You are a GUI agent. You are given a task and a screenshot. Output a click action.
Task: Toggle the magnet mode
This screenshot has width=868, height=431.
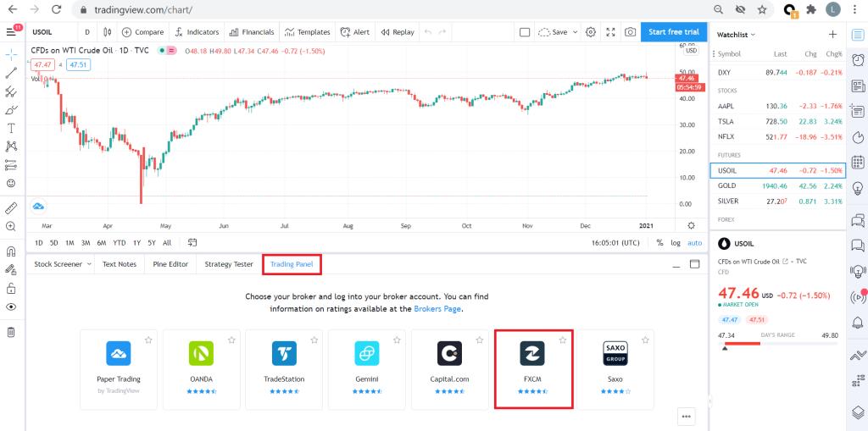click(x=11, y=251)
